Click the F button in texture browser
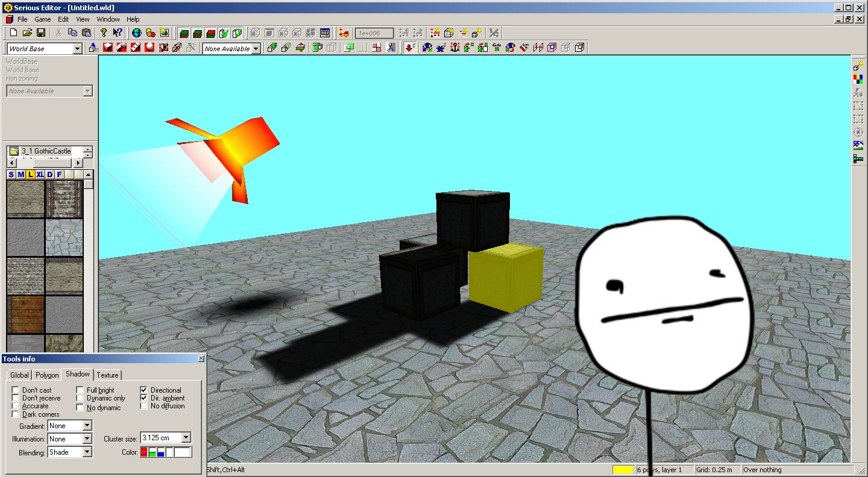The image size is (868, 477). click(x=60, y=175)
